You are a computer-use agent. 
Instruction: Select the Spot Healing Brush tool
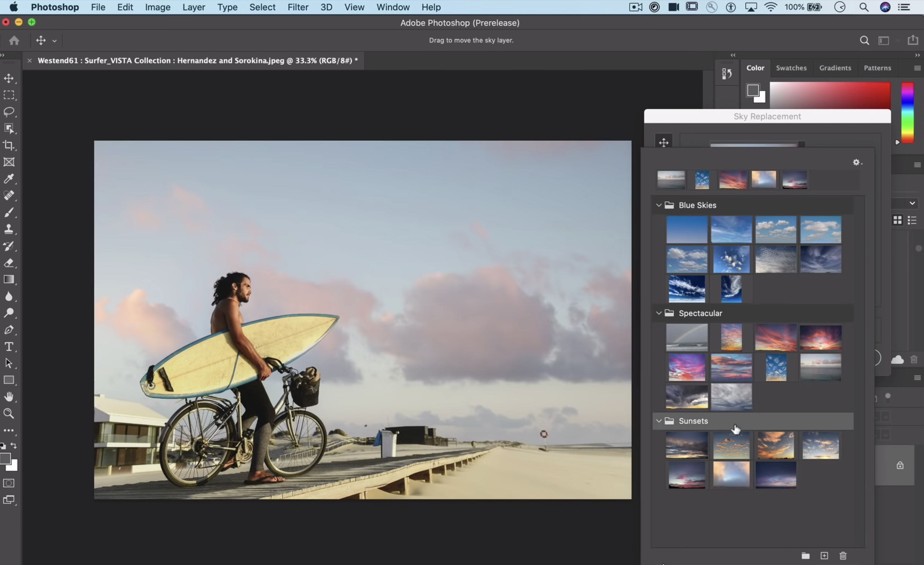coord(9,195)
